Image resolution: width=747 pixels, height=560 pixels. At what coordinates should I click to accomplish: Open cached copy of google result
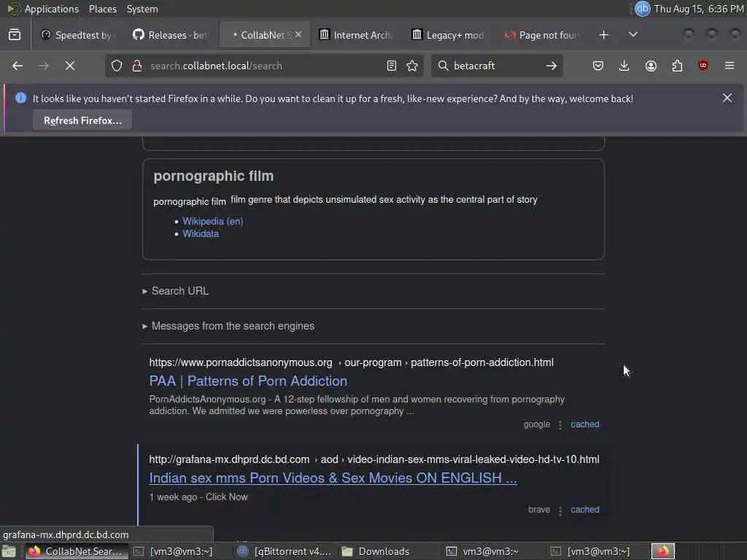tap(584, 424)
